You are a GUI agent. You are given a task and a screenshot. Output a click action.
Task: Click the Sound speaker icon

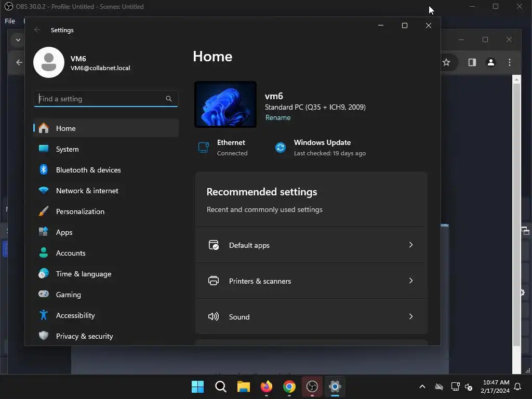click(214, 316)
